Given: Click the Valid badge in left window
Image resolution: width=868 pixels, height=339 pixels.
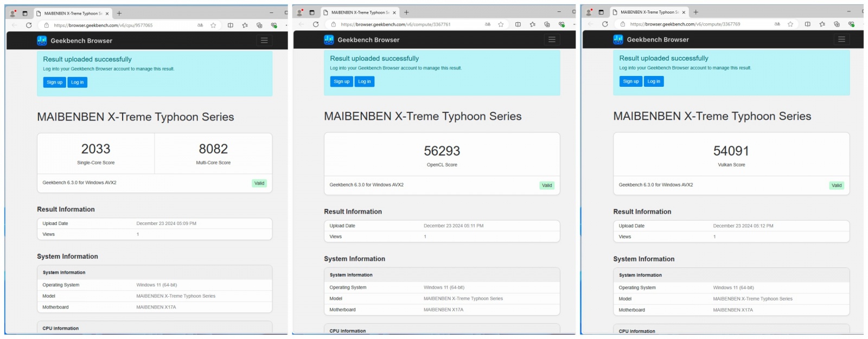Looking at the screenshot, I should click(x=259, y=183).
